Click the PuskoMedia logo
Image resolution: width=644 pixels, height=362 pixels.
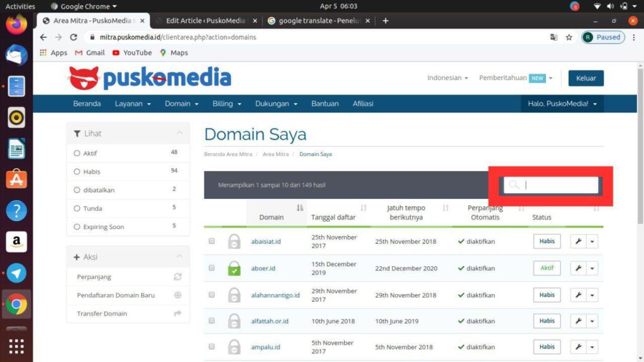click(150, 77)
